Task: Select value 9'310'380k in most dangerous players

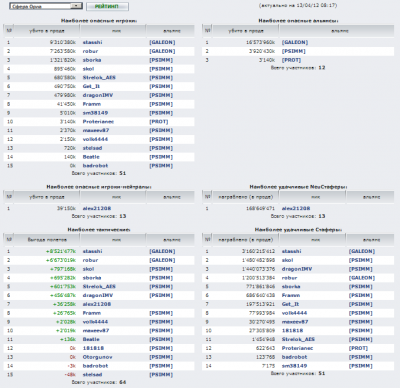Action: 63,42
